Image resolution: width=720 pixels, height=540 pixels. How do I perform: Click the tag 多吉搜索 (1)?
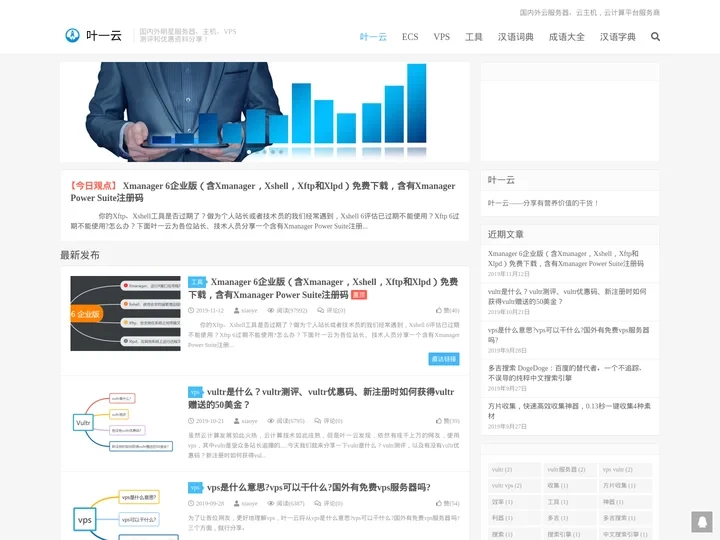(625, 518)
